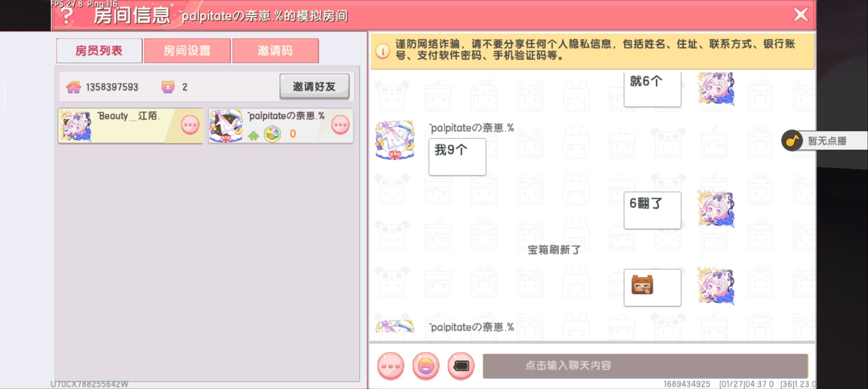Click the house room ID icon

click(74, 87)
